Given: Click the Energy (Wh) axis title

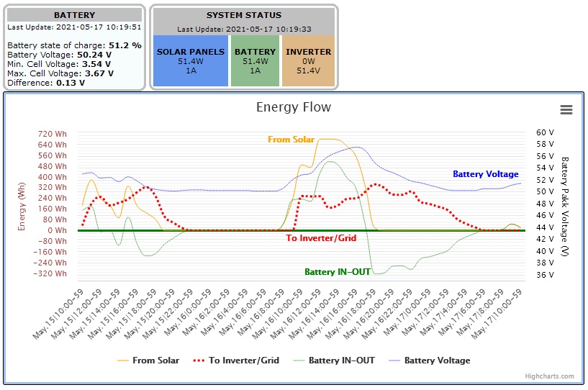Looking at the screenshot, I should tap(22, 207).
